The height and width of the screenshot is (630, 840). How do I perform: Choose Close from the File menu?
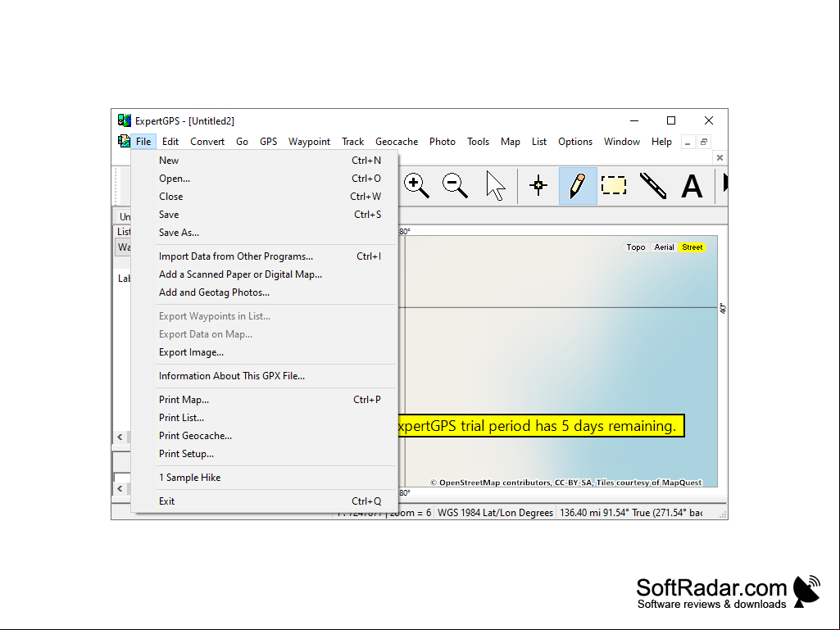(265, 197)
